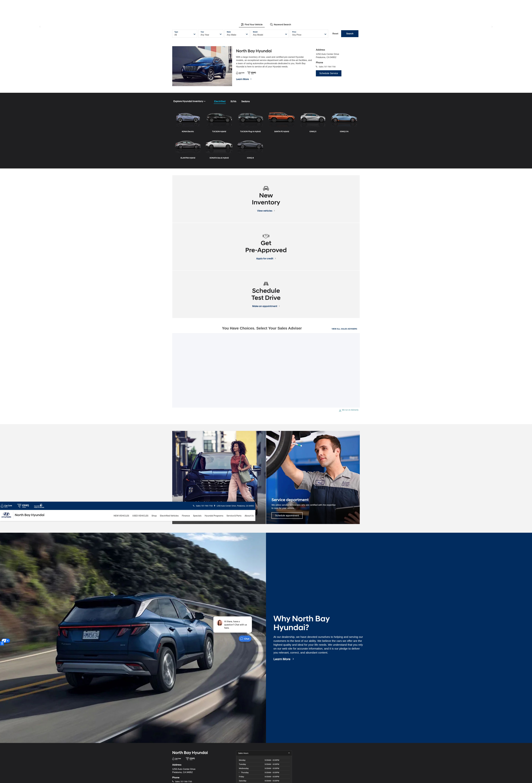Open the Price dropdown
This screenshot has width=532, height=783.
click(x=309, y=34)
